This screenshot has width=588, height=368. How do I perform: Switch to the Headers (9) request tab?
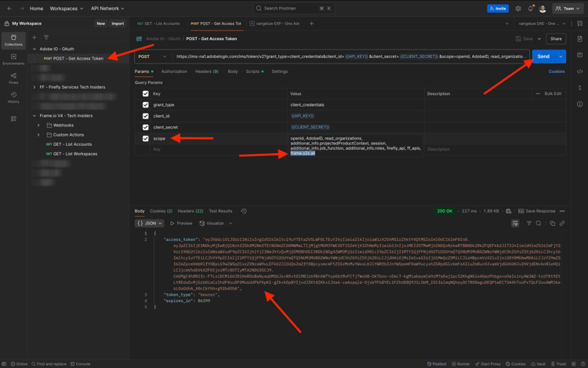click(x=207, y=71)
